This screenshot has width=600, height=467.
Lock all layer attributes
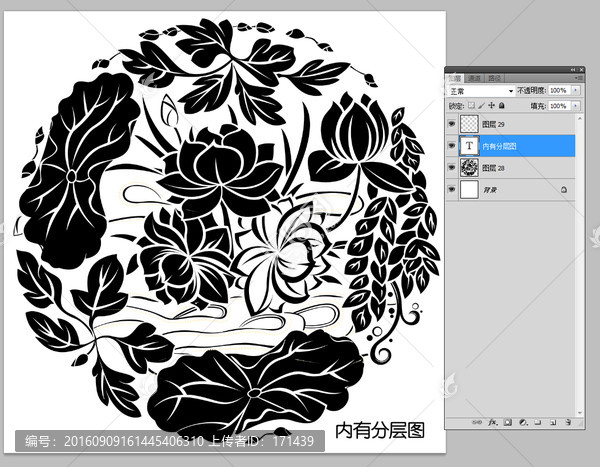[x=502, y=105]
